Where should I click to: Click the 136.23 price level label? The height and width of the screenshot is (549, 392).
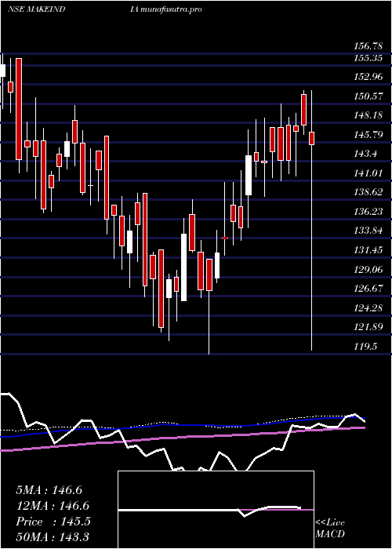click(x=368, y=212)
